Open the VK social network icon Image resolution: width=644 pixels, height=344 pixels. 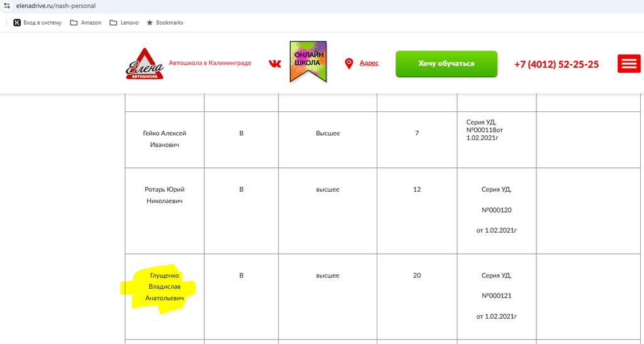pos(275,64)
